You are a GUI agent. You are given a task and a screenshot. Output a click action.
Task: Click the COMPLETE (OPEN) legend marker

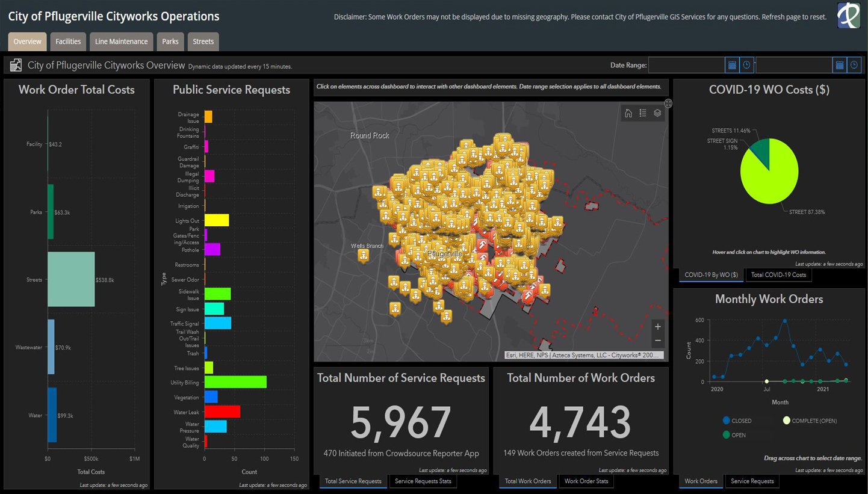point(787,421)
